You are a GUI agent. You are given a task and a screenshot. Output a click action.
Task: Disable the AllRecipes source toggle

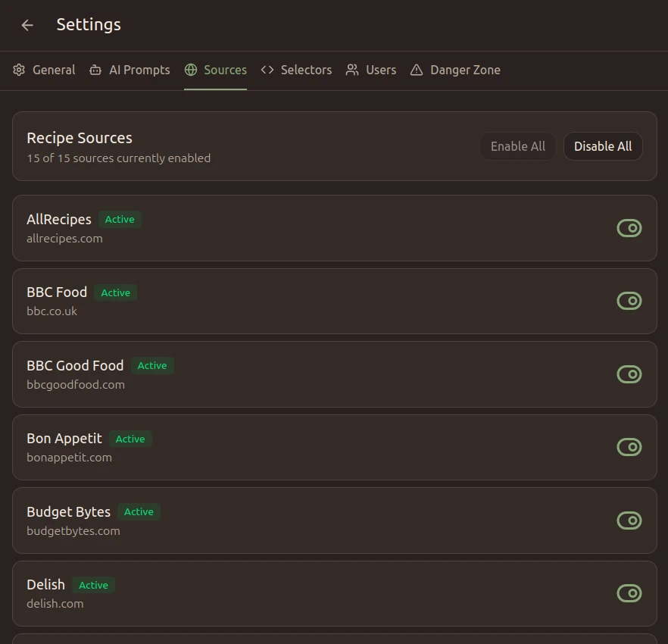click(629, 227)
